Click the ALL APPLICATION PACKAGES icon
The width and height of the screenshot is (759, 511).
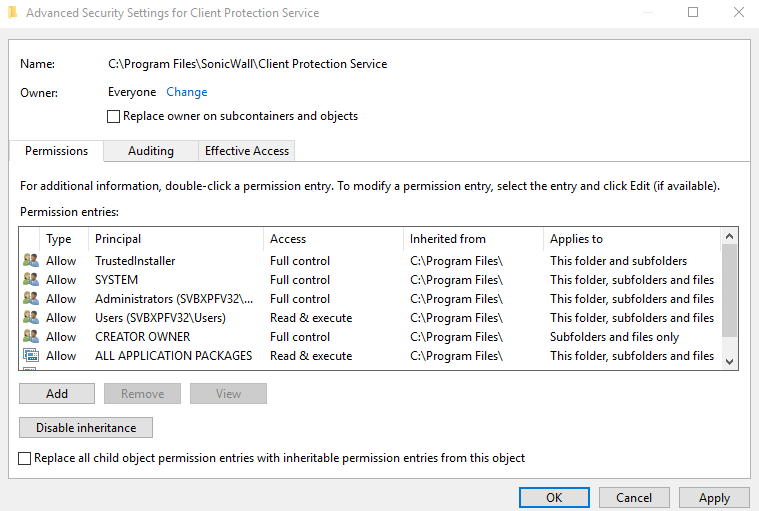tap(30, 356)
